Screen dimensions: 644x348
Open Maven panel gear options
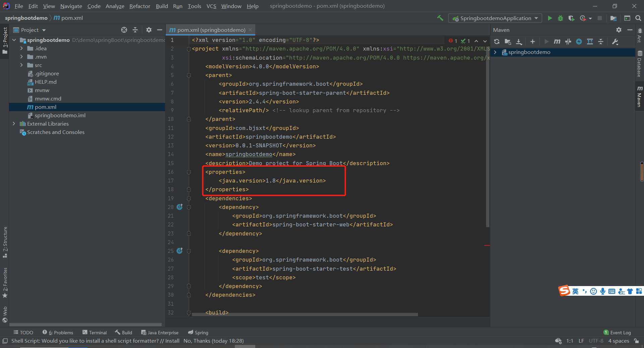tap(619, 30)
